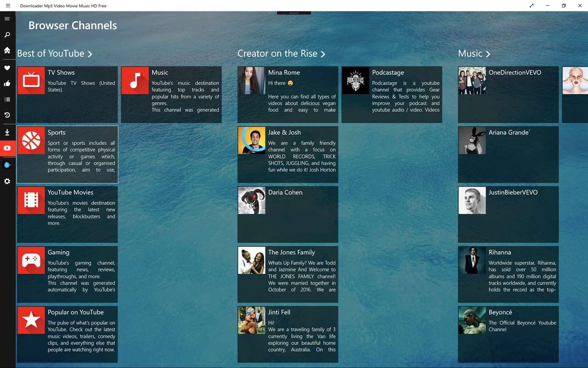Open Jake & Josh channel thumbnail
The image size is (588, 368).
(x=252, y=140)
